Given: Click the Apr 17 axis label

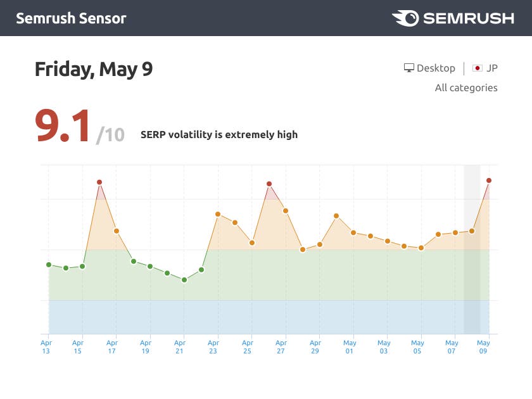Looking at the screenshot, I should pos(112,347).
